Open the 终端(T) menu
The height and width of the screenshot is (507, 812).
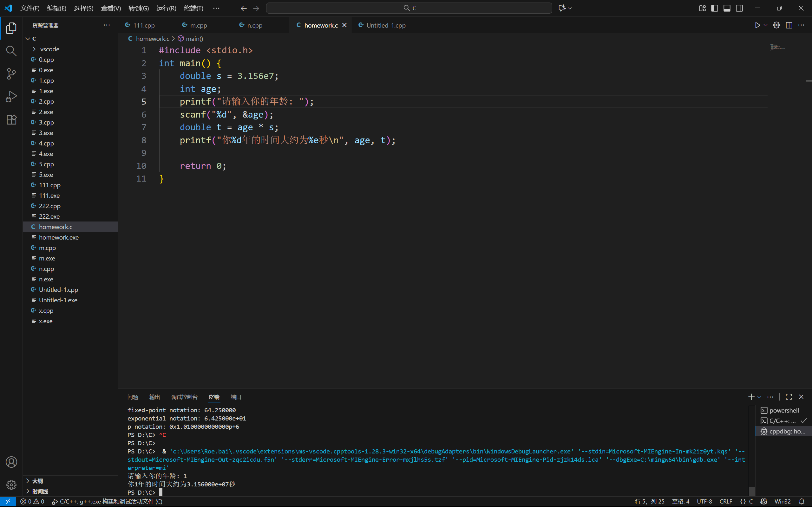(x=193, y=8)
